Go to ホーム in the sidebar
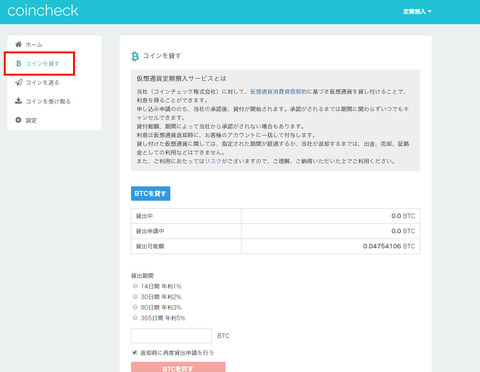480x372 pixels. tap(34, 45)
